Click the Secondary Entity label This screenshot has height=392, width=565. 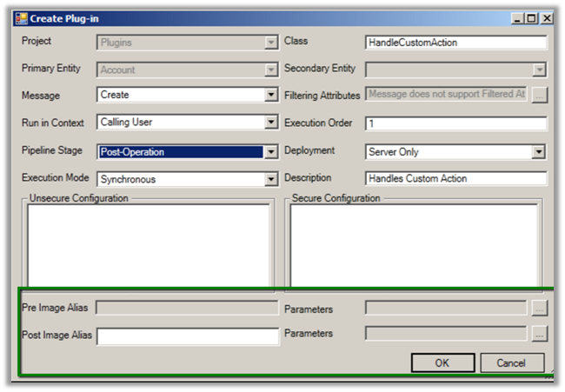pyautogui.click(x=320, y=68)
